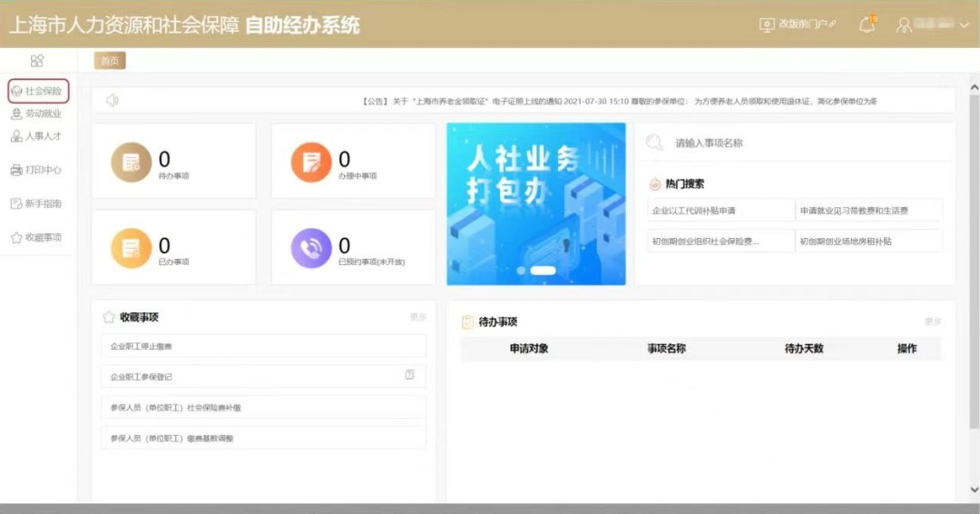This screenshot has height=514, width=980.
Task: Click the announcement speaker icon
Action: point(113,101)
